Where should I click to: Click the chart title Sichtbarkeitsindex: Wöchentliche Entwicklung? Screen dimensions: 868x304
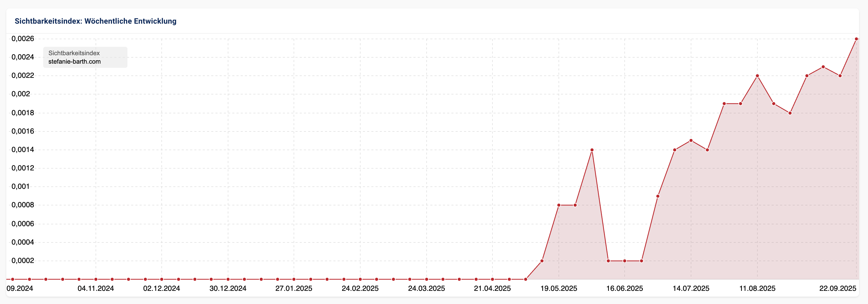95,21
